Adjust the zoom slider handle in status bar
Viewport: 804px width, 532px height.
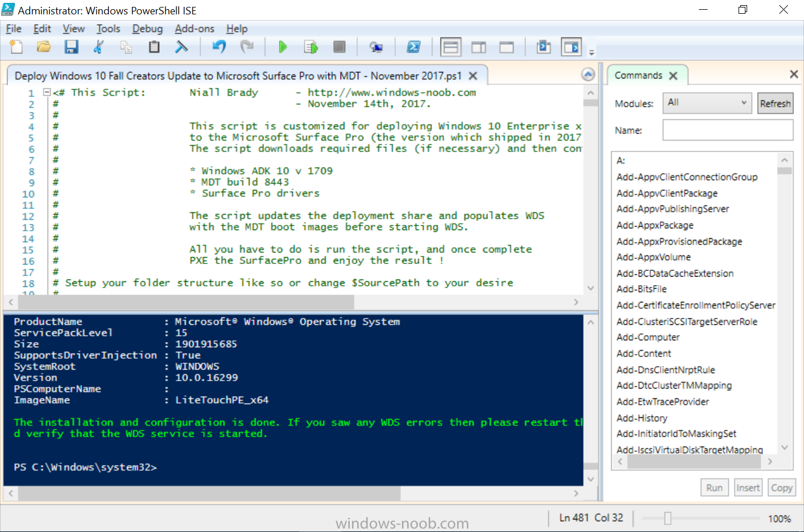pyautogui.click(x=667, y=518)
